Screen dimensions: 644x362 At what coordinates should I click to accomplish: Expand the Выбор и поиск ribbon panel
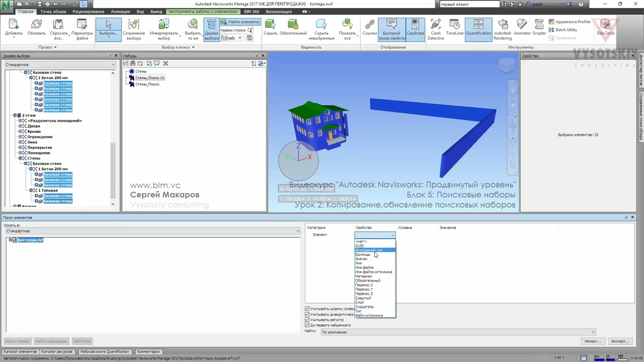point(178,47)
